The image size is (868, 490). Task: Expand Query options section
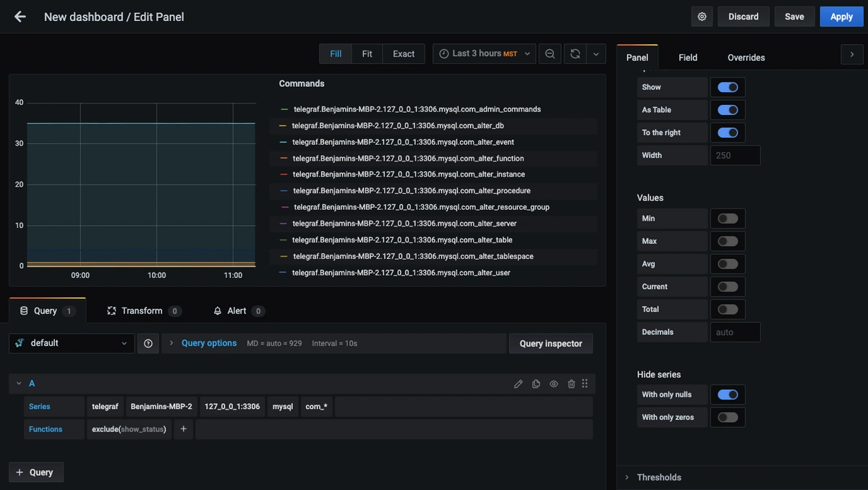pos(208,343)
